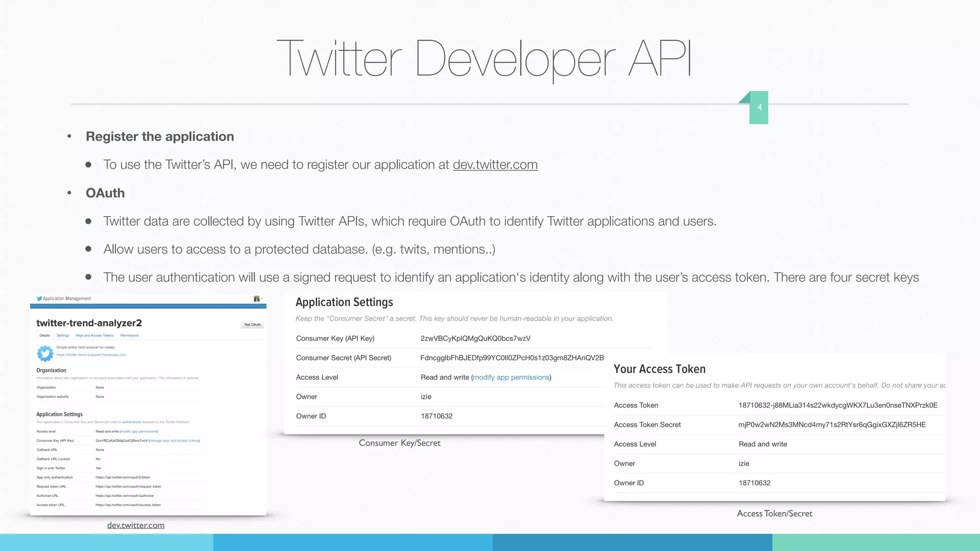Click the 'Consumer Key/Secret' caption
980x551 pixels.
click(400, 443)
